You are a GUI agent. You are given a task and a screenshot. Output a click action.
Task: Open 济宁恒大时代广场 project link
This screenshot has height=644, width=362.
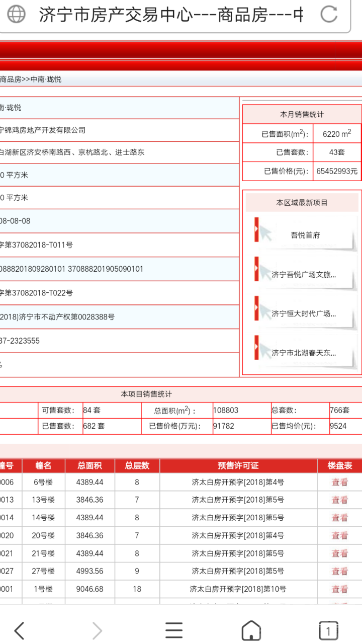(304, 313)
